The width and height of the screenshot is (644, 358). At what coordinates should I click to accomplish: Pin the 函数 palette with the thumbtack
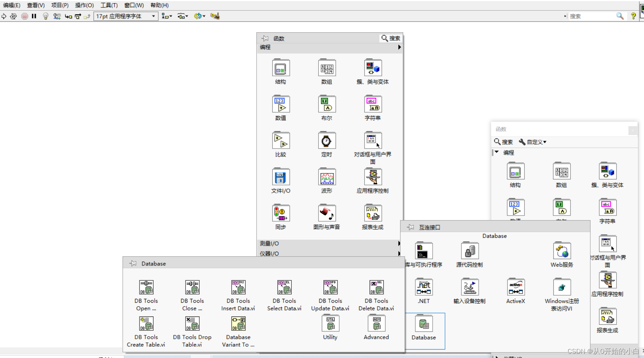[x=265, y=38]
